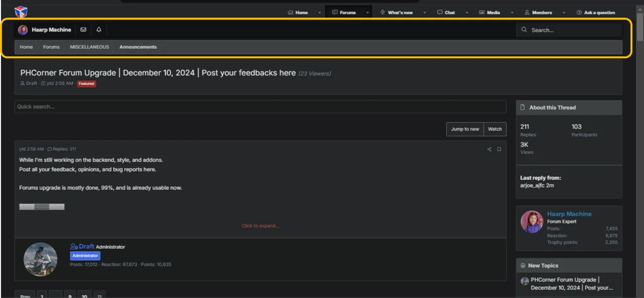Image resolution: width=644 pixels, height=298 pixels.
Task: Click the small avatar beside the New Topics thread
Action: (x=525, y=281)
